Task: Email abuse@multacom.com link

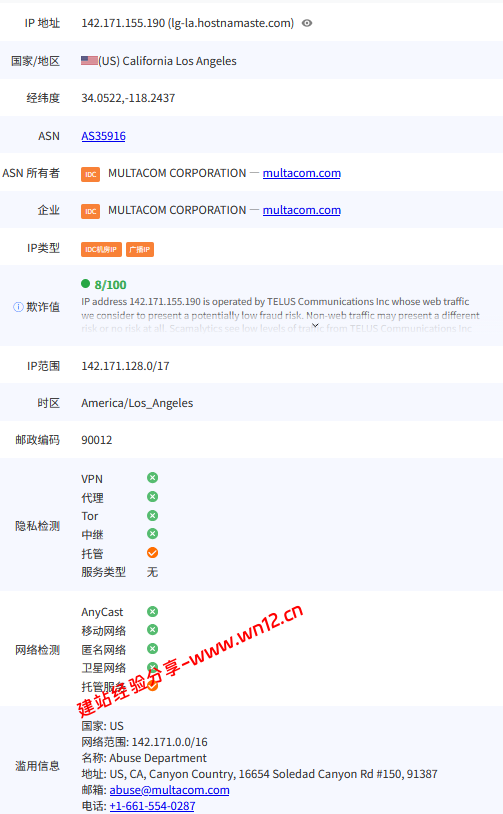Action: 169,790
